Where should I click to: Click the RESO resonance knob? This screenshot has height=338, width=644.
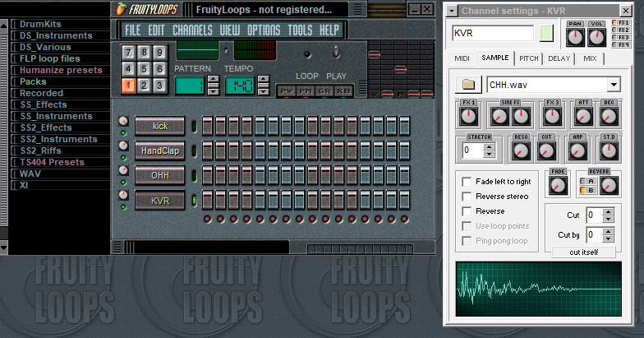point(521,151)
